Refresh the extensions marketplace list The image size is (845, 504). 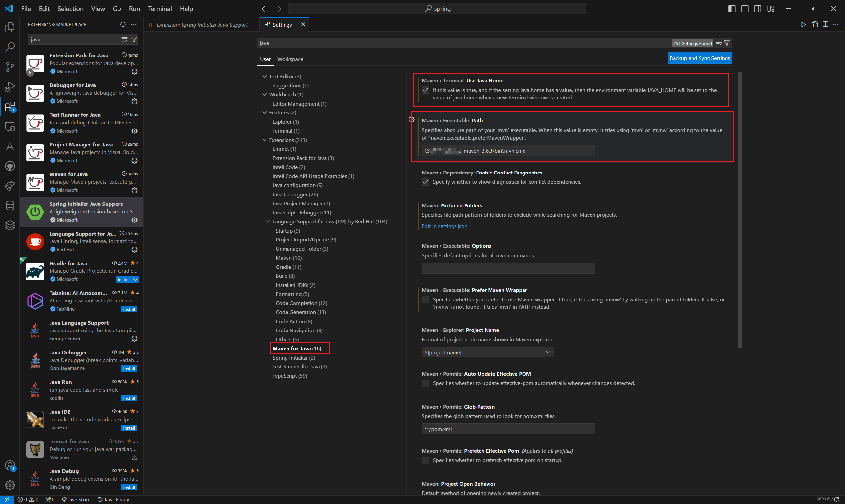(x=123, y=24)
